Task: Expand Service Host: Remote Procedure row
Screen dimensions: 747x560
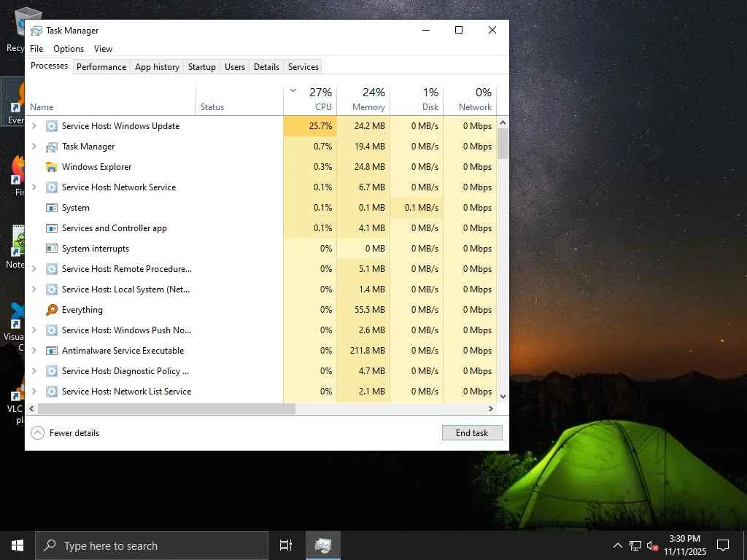Action: [x=34, y=268]
